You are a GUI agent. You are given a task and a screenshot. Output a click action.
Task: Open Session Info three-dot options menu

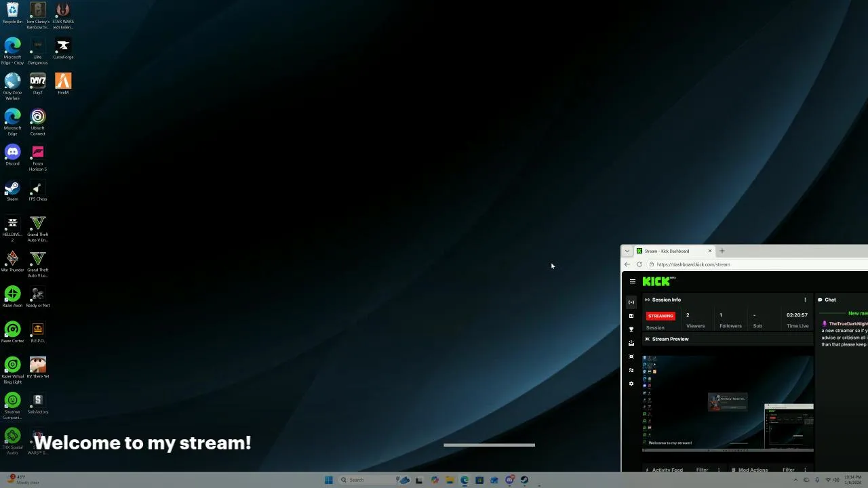805,300
